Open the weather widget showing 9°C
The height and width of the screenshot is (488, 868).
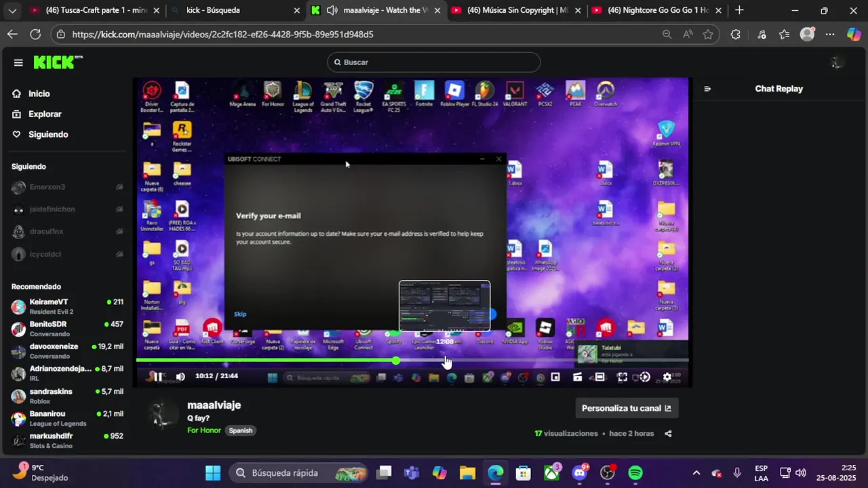41,472
